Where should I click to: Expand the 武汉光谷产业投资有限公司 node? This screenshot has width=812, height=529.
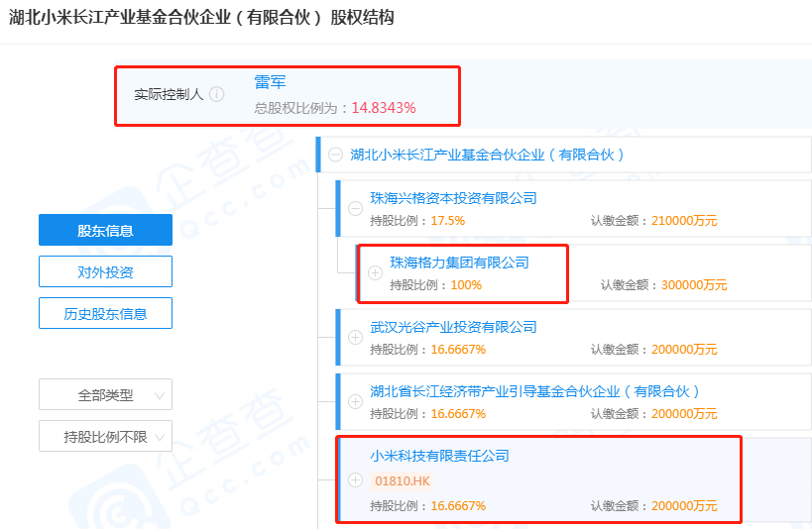(355, 338)
